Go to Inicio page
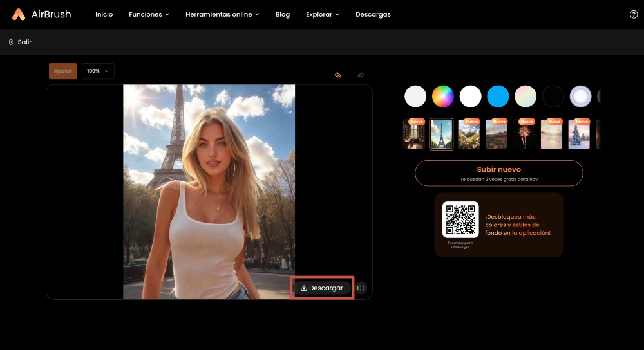The width and height of the screenshot is (644, 350). pyautogui.click(x=104, y=14)
